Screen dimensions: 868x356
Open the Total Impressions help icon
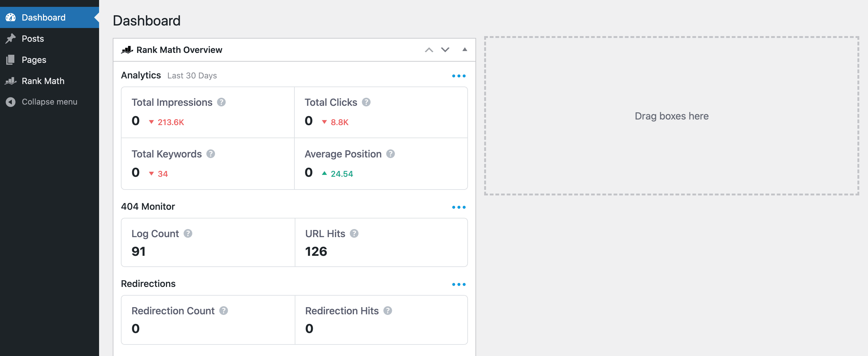tap(221, 102)
